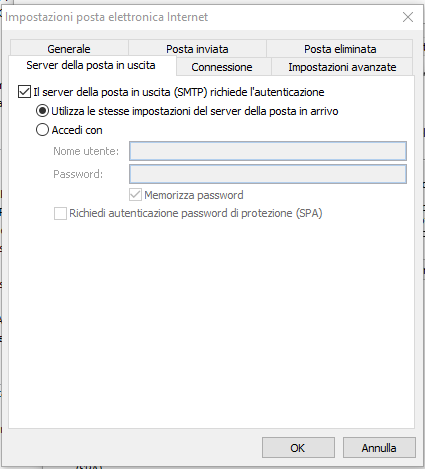Click the dialog title bar text
This screenshot has width=425, height=469.
[107, 17]
